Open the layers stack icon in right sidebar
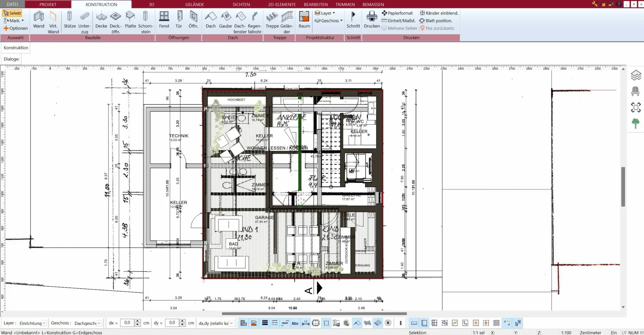The height and width of the screenshot is (335, 644). [x=636, y=75]
